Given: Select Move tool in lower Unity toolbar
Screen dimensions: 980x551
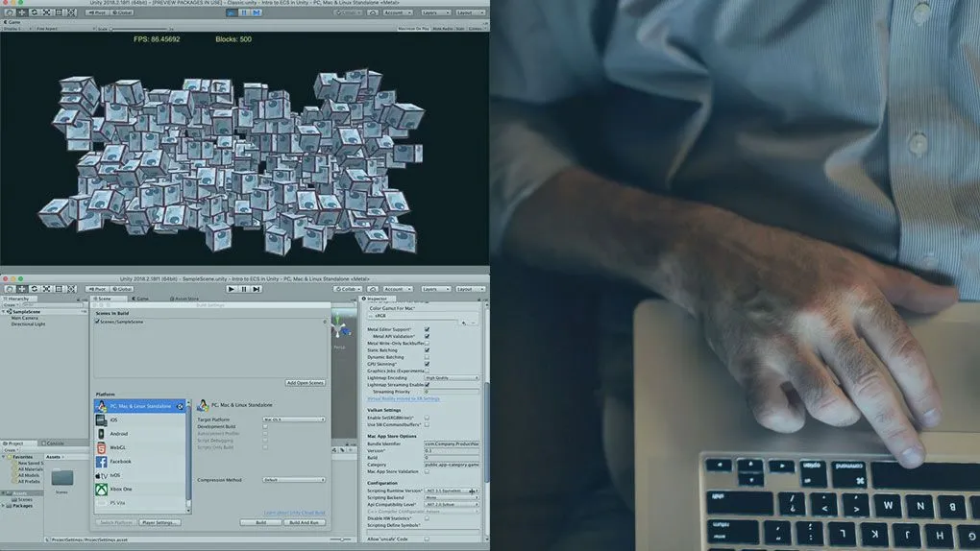Looking at the screenshot, I should [x=21, y=289].
